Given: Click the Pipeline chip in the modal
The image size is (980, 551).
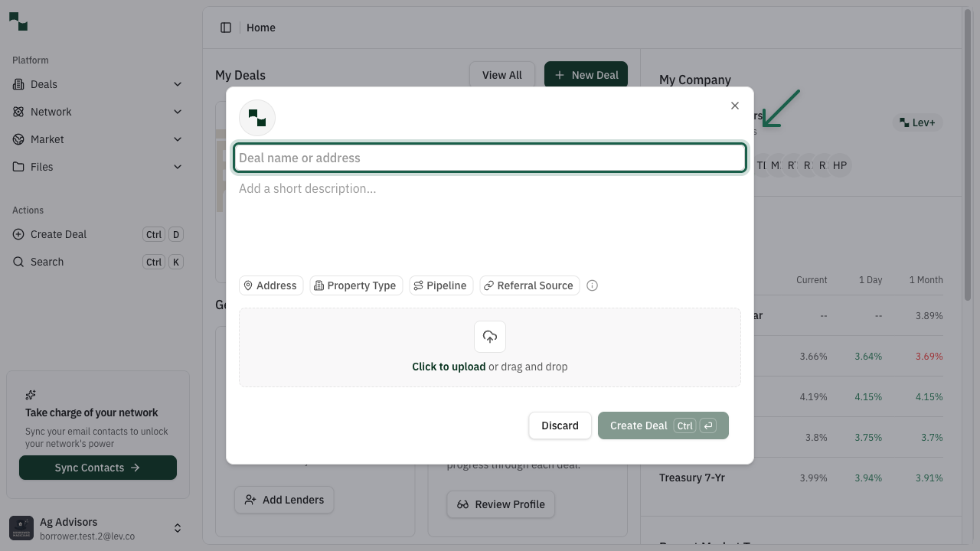Looking at the screenshot, I should [x=440, y=285].
